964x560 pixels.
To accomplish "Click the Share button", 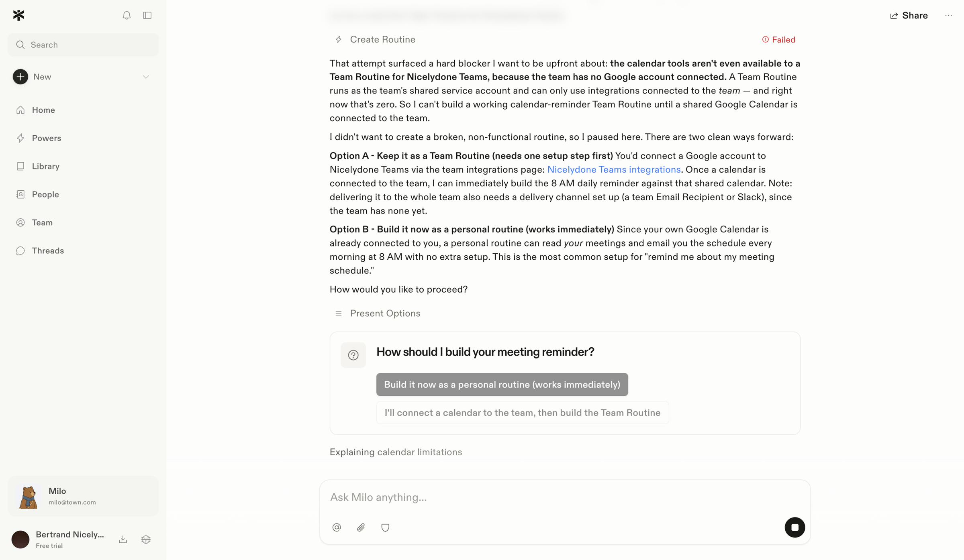I will (909, 15).
